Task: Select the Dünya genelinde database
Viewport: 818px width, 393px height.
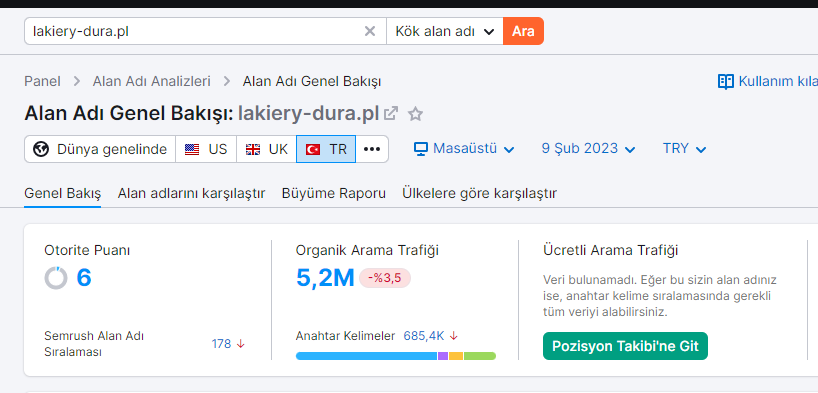Action: click(x=100, y=149)
